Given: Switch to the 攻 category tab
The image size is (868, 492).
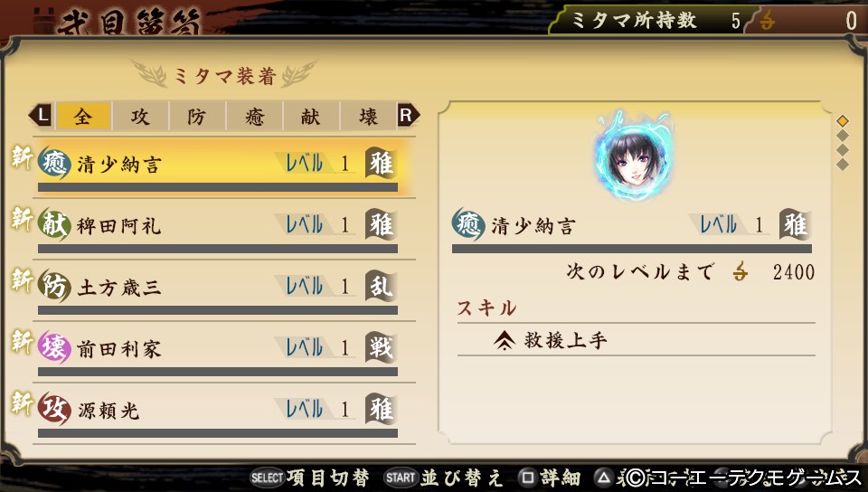Looking at the screenshot, I should (x=140, y=117).
